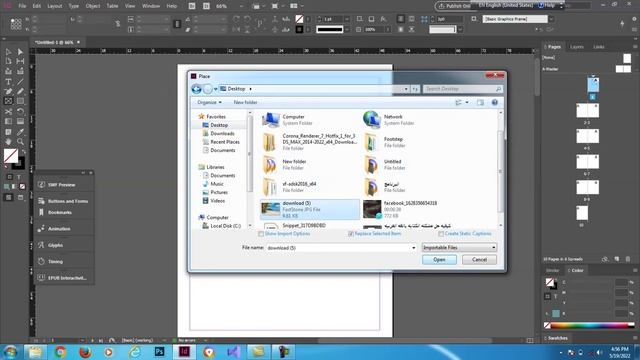This screenshot has width=640, height=360.
Task: Select the Type tool
Action: coord(8,82)
